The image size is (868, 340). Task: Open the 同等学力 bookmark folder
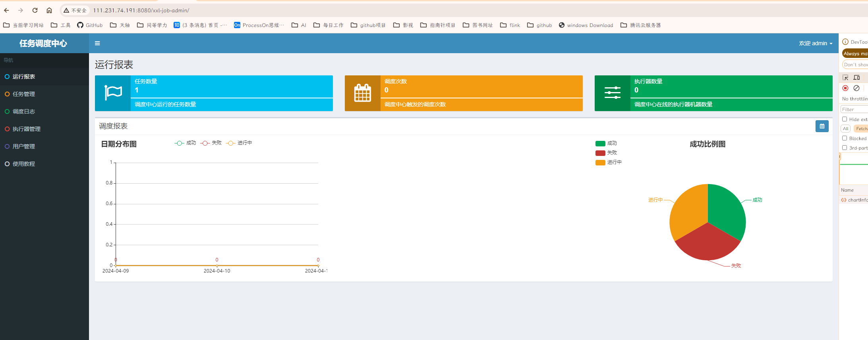point(152,25)
